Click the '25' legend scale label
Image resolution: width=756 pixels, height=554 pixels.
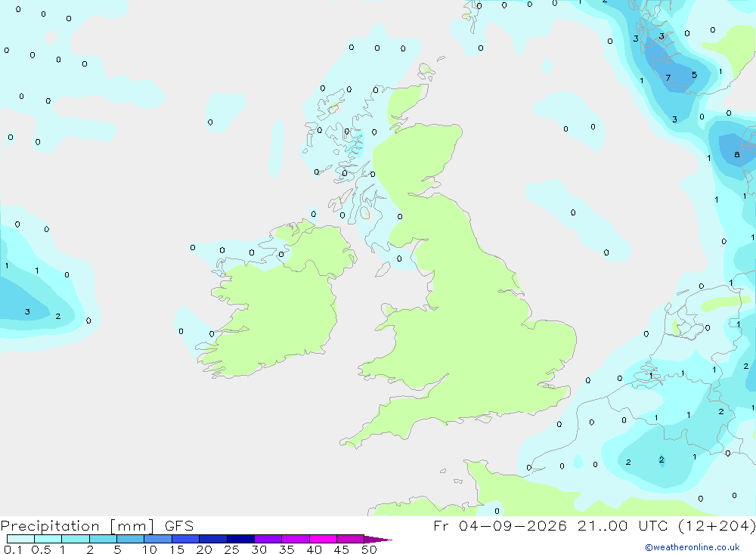[x=231, y=549]
